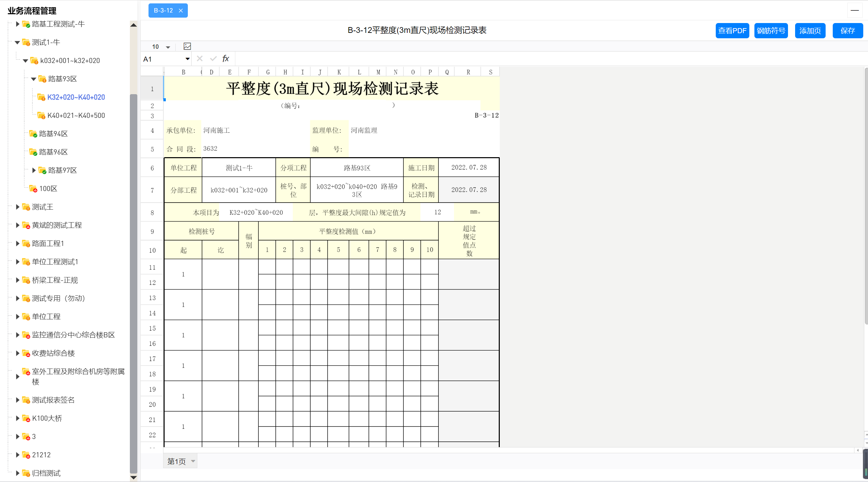This screenshot has width=868, height=482.
Task: Expand the 路基97区 tree node
Action: [34, 170]
